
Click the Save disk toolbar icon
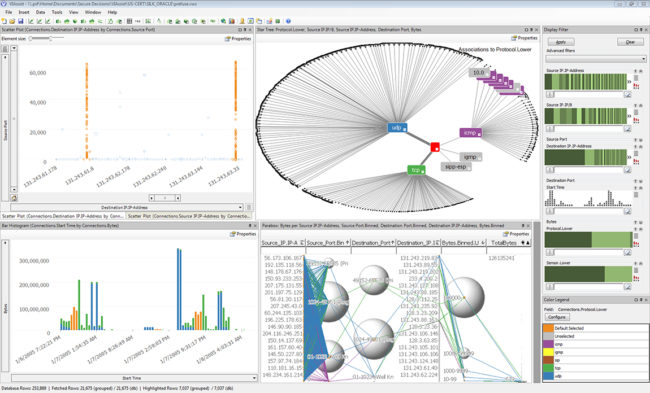pos(20,21)
